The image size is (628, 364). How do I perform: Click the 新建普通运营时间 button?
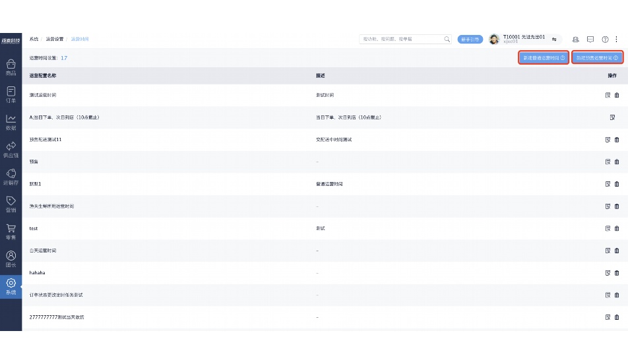point(544,58)
